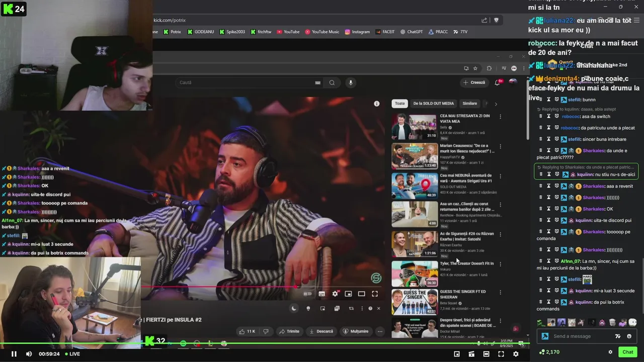Click the share icon in address bar
The image size is (644, 362).
484,20
